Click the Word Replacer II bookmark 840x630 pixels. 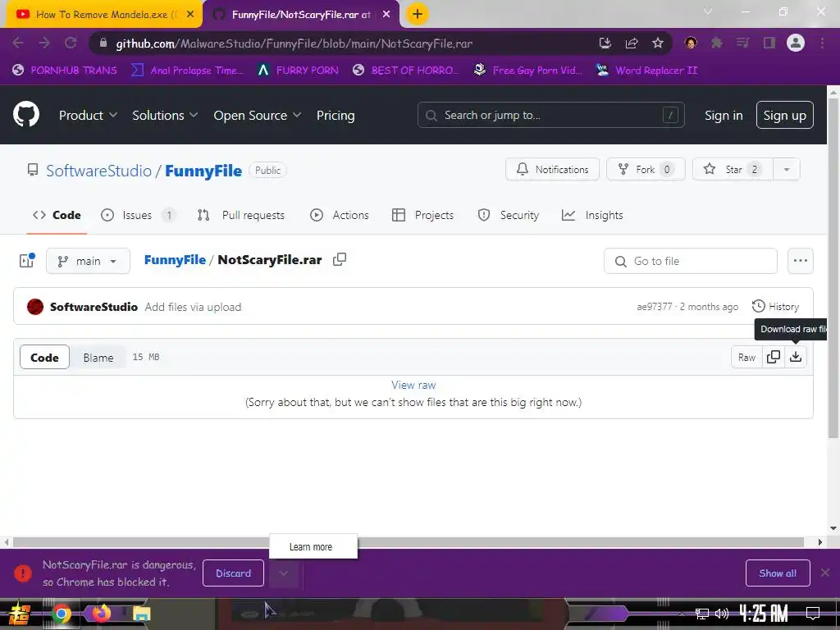click(647, 71)
